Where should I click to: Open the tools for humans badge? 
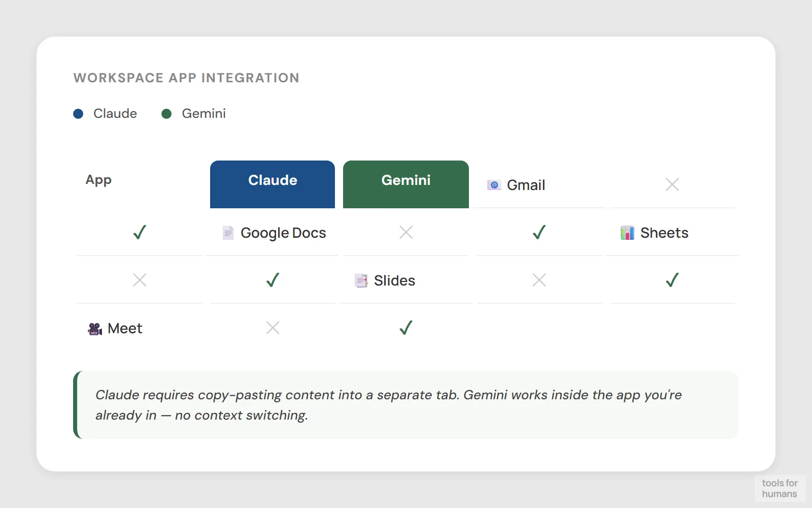pos(780,488)
